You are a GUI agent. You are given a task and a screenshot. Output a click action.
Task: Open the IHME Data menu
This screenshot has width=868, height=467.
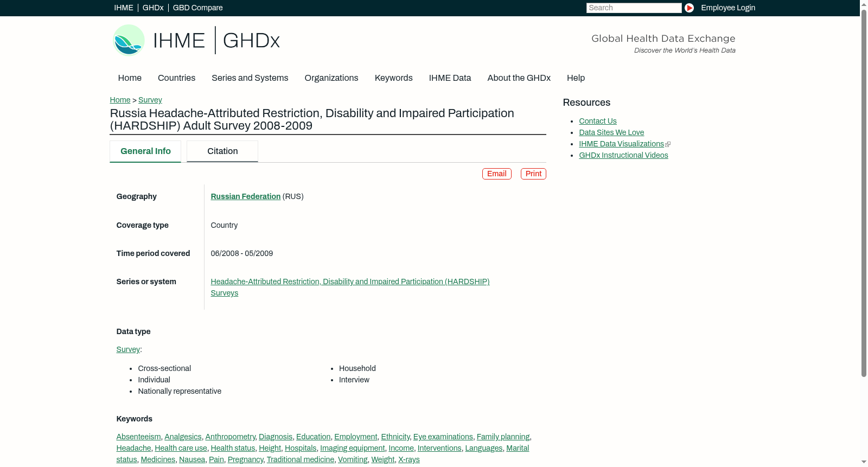click(450, 78)
